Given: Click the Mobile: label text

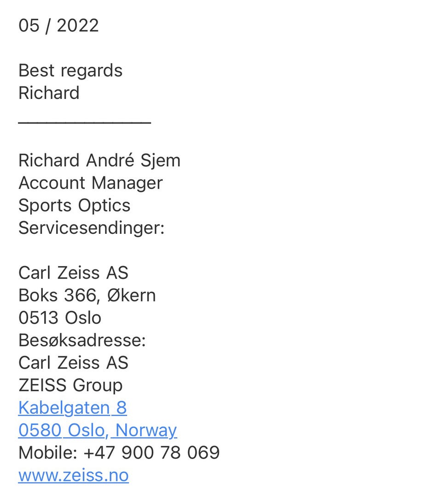Looking at the screenshot, I should click(x=48, y=452).
